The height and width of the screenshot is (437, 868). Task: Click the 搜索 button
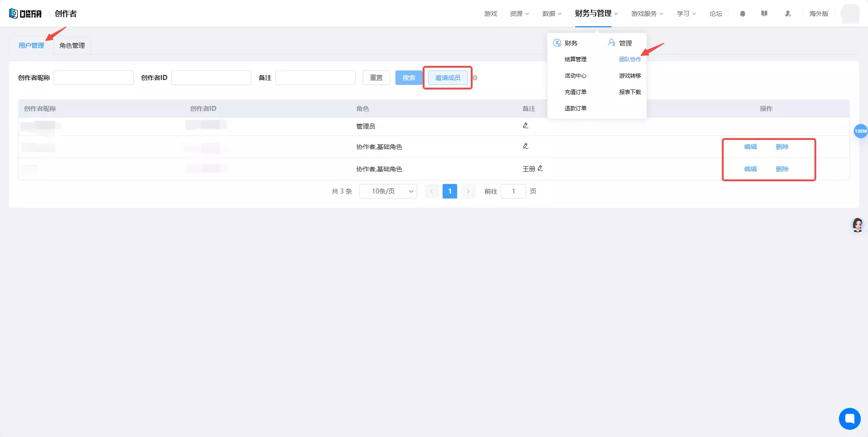tap(409, 78)
